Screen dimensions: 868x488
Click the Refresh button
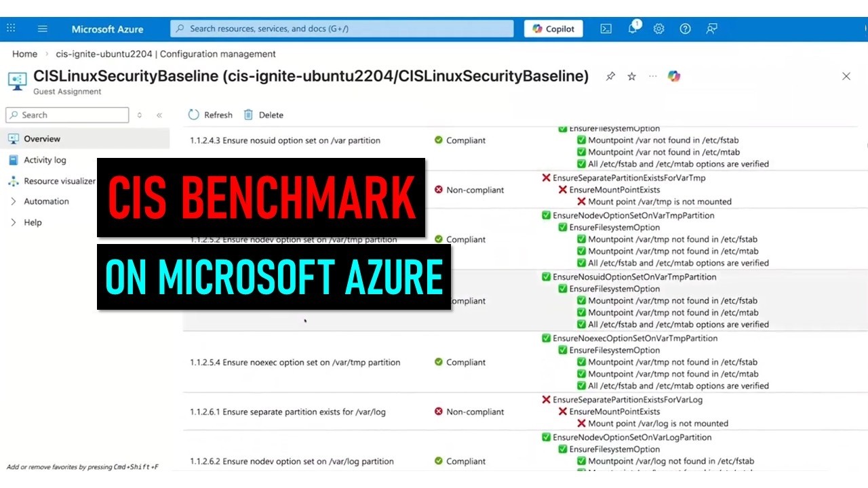(x=210, y=115)
